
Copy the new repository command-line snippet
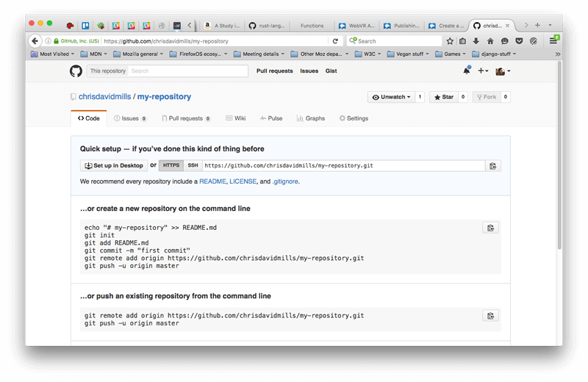point(490,228)
